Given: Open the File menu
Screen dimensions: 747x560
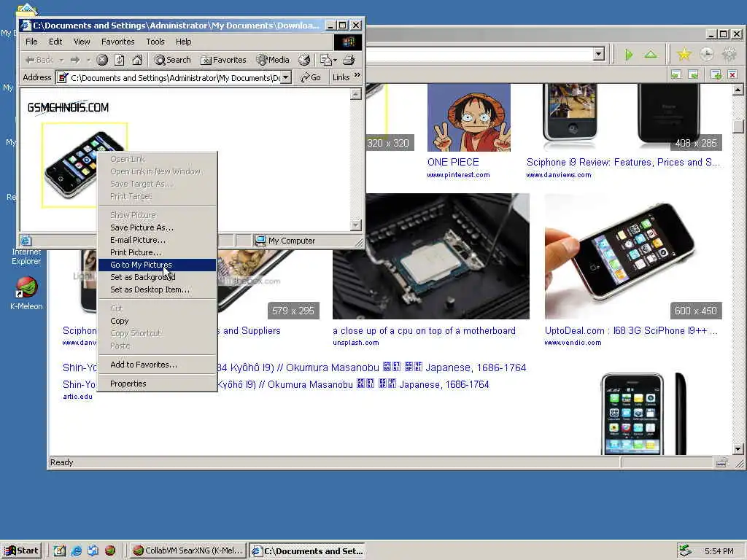Looking at the screenshot, I should click(31, 42).
